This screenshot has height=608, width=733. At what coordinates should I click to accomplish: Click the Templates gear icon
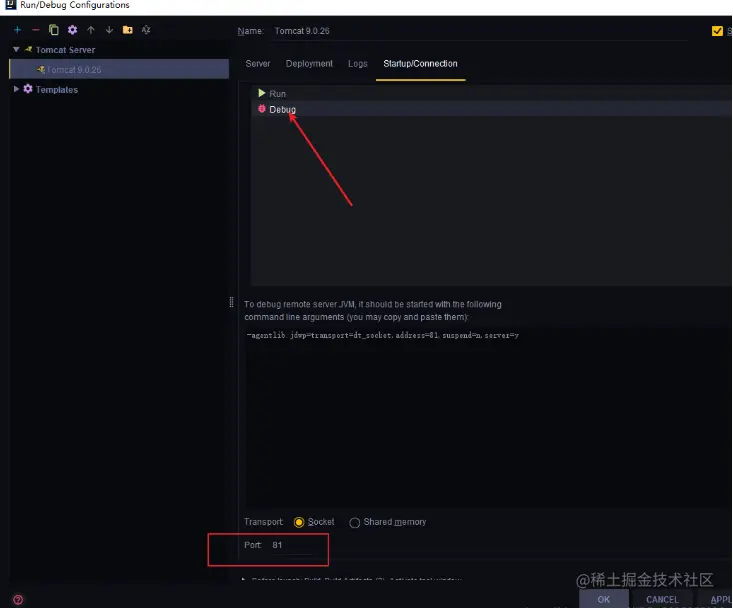coord(28,89)
